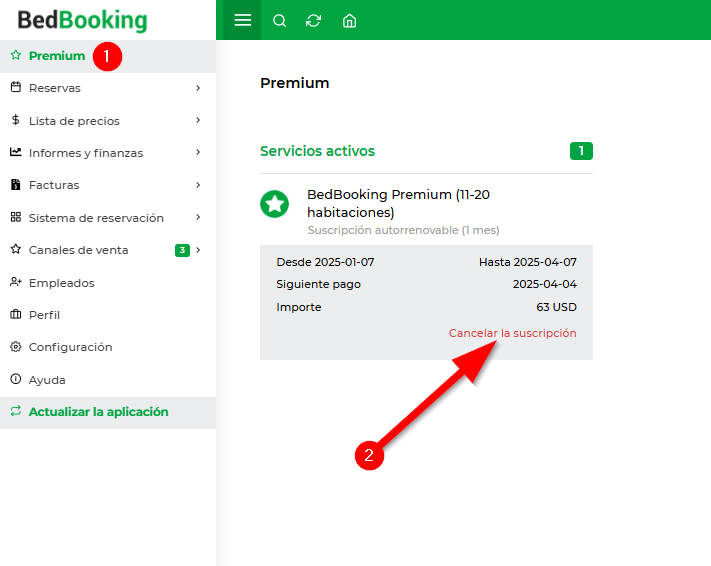Screen dimensions: 711x566
Task: Expand the Lista de precios chevron
Action: pyautogui.click(x=198, y=120)
